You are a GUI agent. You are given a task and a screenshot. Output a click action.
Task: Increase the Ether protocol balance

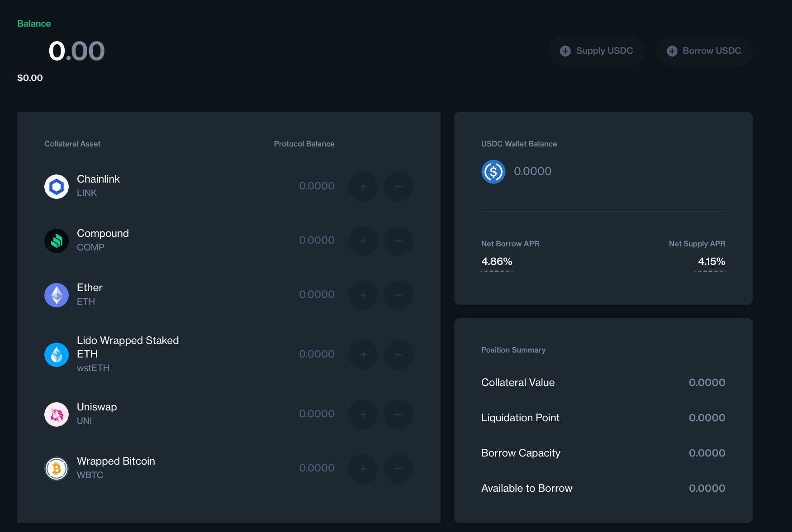pos(363,295)
